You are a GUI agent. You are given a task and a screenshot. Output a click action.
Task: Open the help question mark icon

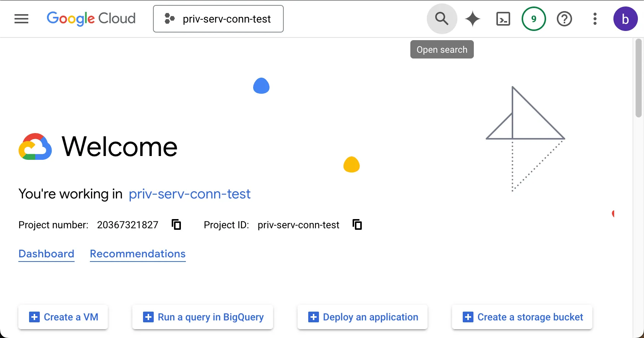coord(564,18)
